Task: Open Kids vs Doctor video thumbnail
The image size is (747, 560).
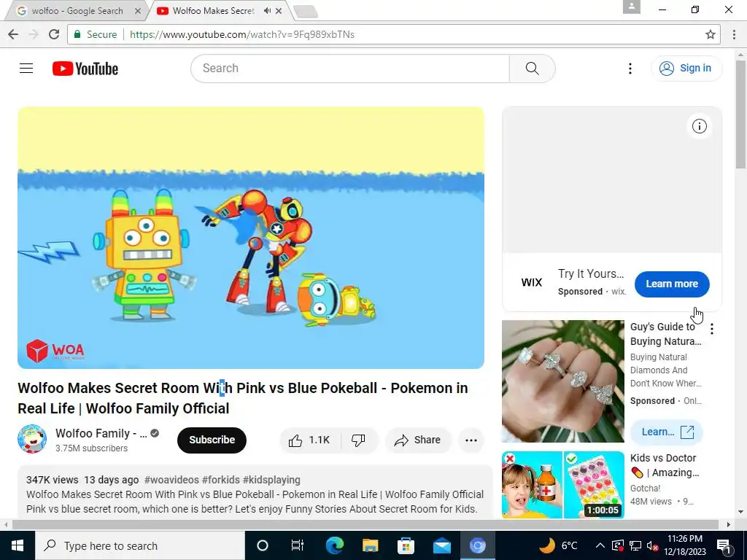Action: click(x=562, y=485)
